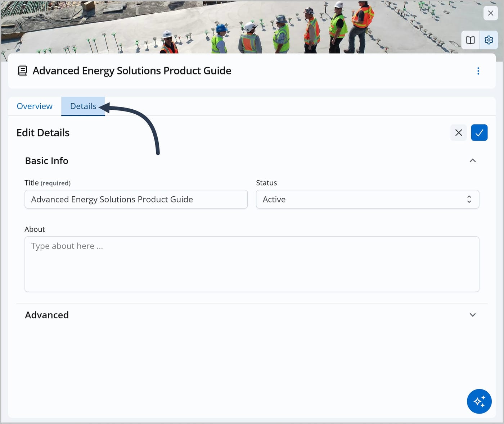This screenshot has width=504, height=424.
Task: Click the document icon beside the title
Action: tap(22, 70)
